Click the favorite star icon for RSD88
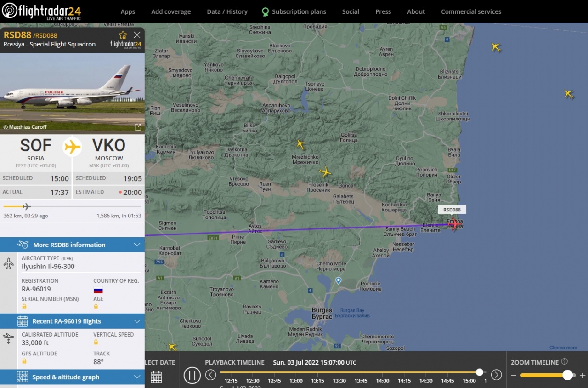Image resolution: width=588 pixels, height=388 pixels. (123, 35)
